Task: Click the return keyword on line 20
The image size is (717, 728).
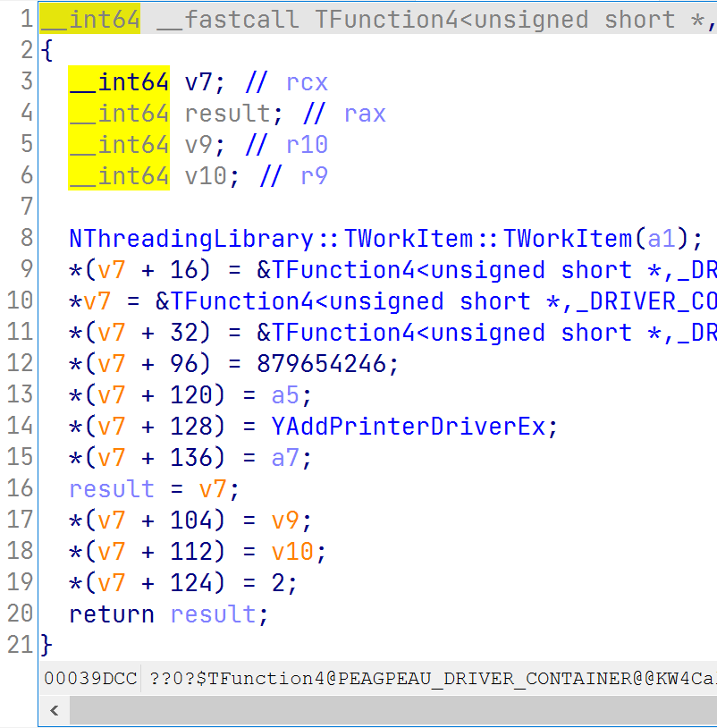Action: point(112,614)
